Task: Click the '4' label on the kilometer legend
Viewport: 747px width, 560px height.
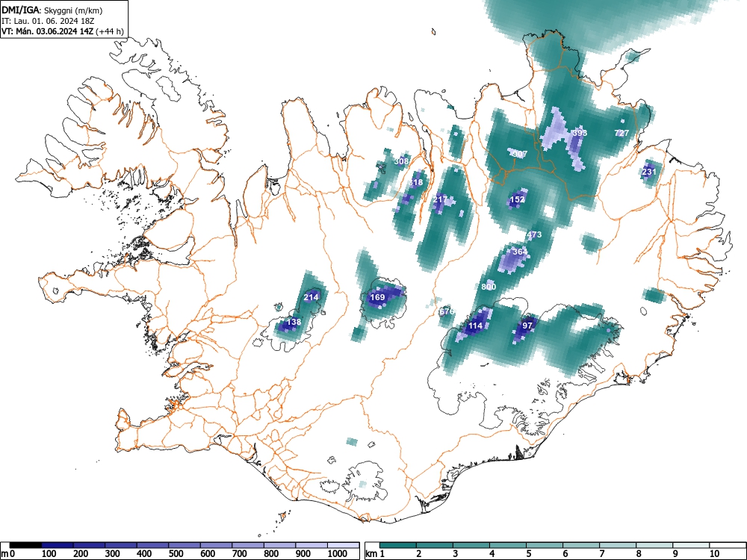Action: click(x=492, y=554)
